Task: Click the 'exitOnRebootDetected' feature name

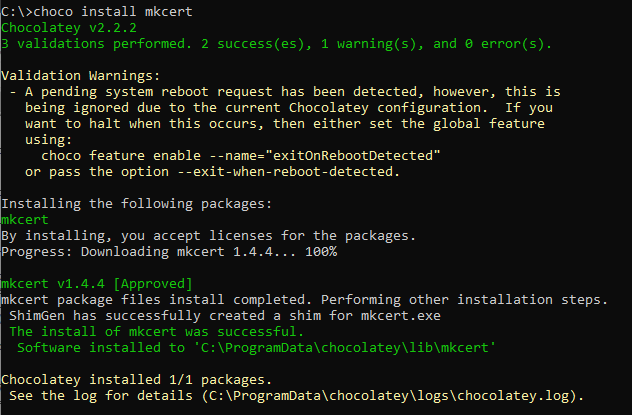Action: 353,156
